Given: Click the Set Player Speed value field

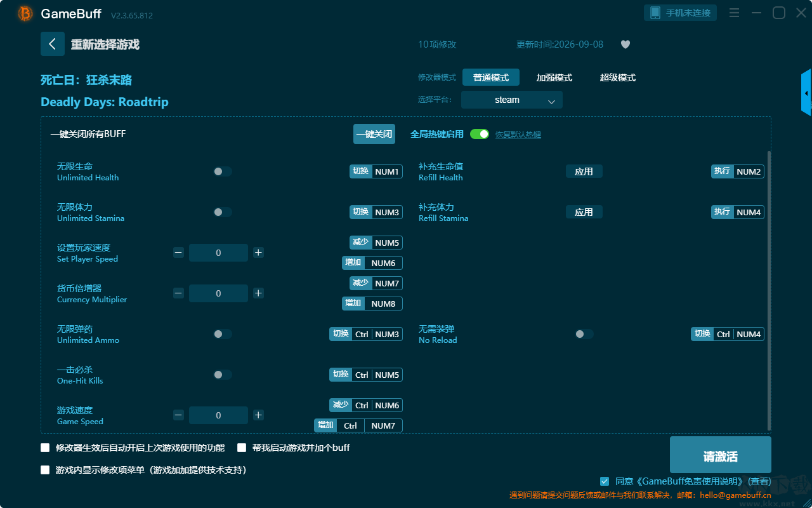Looking at the screenshot, I should tap(218, 253).
